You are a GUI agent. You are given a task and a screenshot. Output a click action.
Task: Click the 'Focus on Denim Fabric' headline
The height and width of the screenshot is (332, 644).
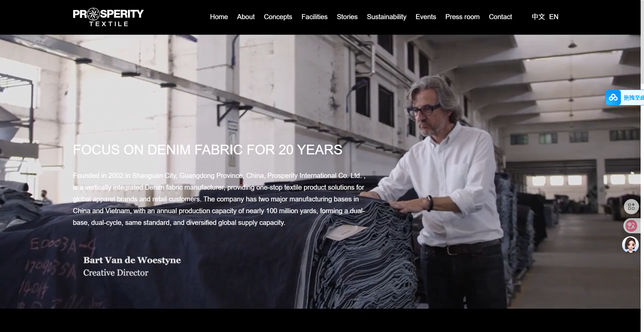pos(208,150)
